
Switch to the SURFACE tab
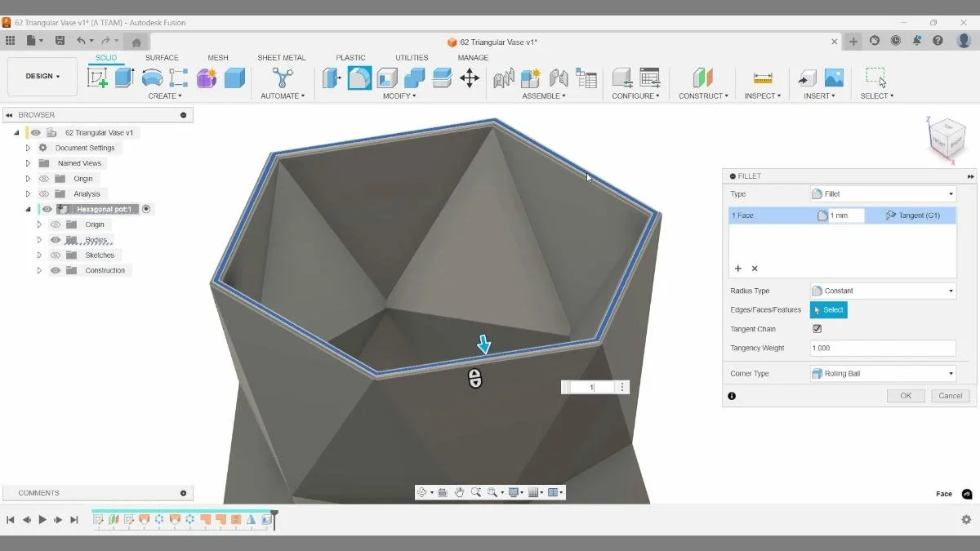point(162,57)
